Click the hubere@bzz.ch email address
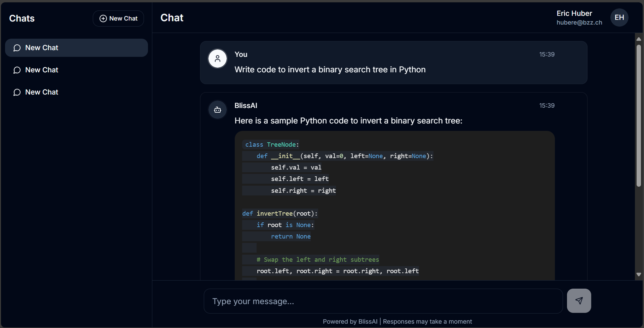This screenshot has height=328, width=644. click(579, 23)
